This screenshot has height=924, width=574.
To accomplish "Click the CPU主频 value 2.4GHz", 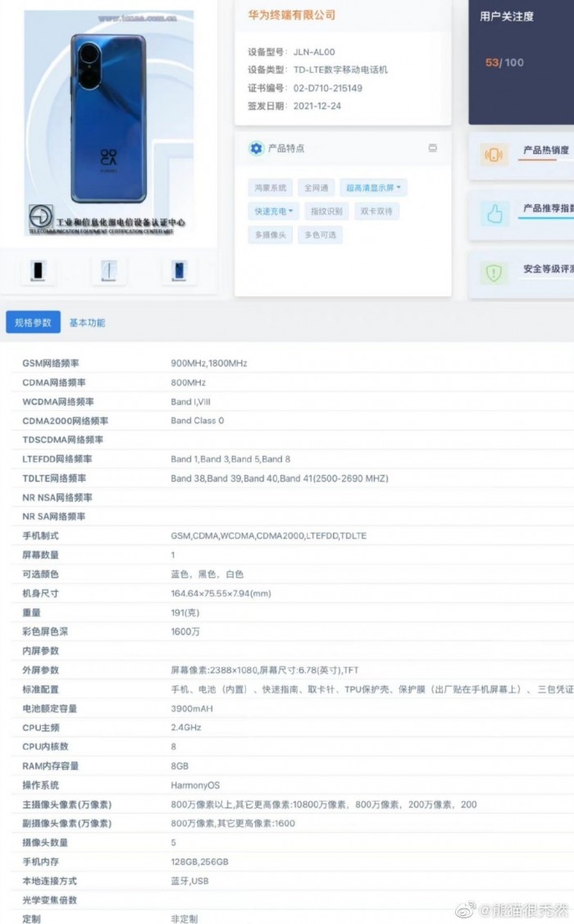I will click(x=186, y=727).
